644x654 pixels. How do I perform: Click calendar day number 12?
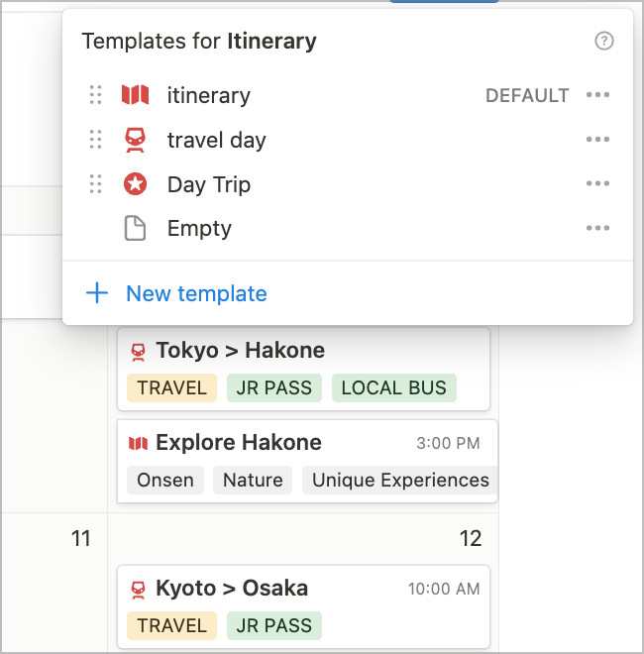tap(471, 538)
